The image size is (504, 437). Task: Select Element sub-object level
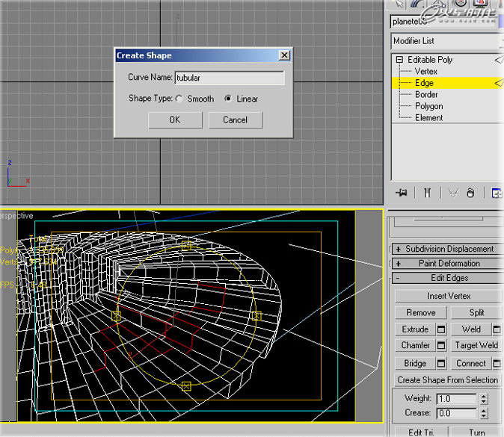[428, 117]
